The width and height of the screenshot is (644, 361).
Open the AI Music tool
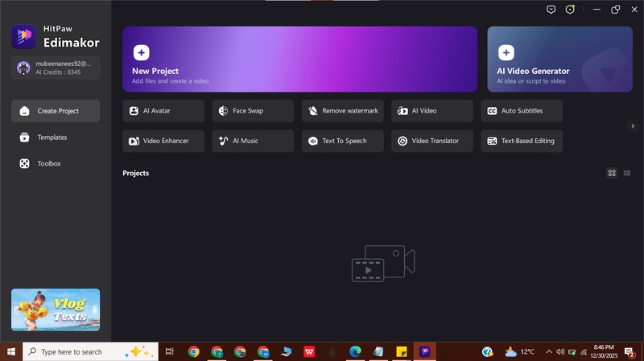tap(253, 141)
